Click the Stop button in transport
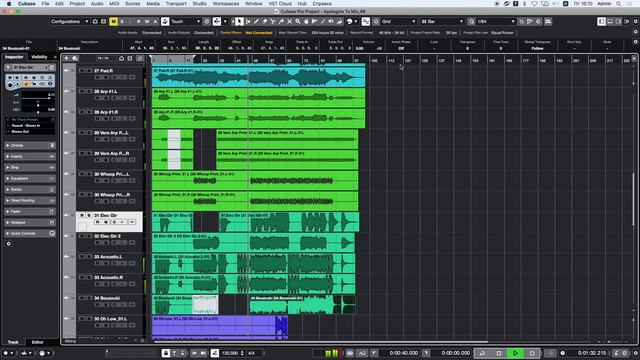 (499, 353)
